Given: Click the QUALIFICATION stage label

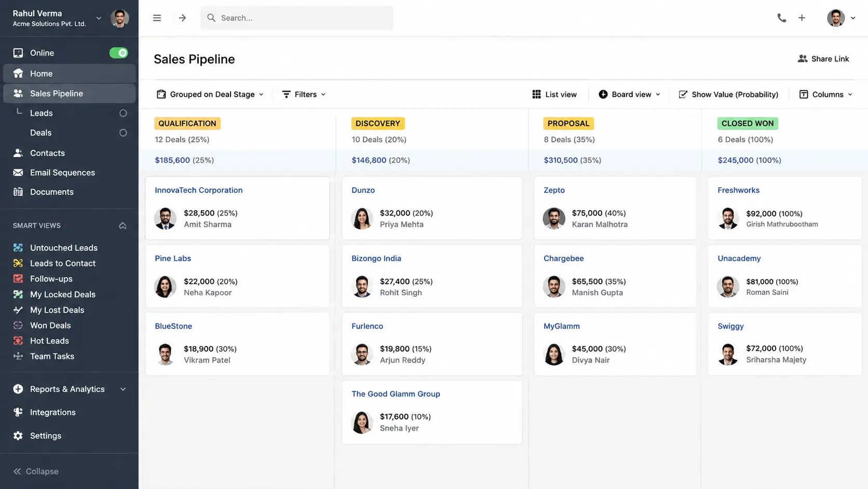Looking at the screenshot, I should (187, 123).
